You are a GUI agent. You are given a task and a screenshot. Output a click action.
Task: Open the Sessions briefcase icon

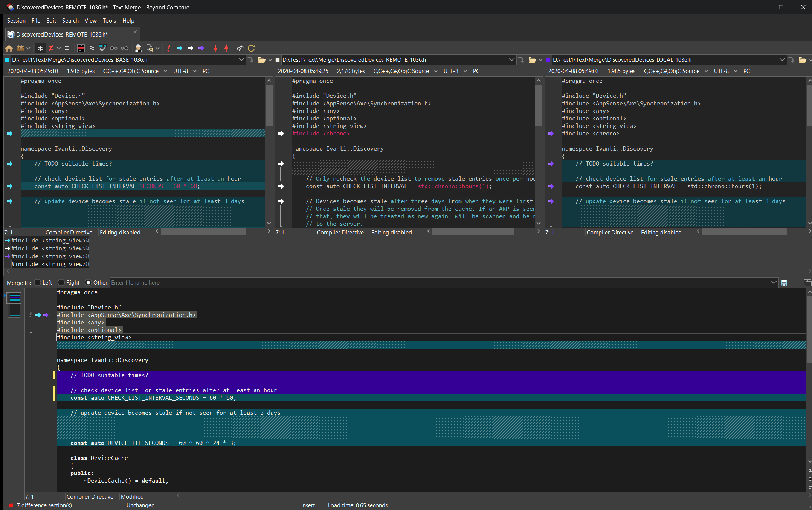(x=20, y=48)
